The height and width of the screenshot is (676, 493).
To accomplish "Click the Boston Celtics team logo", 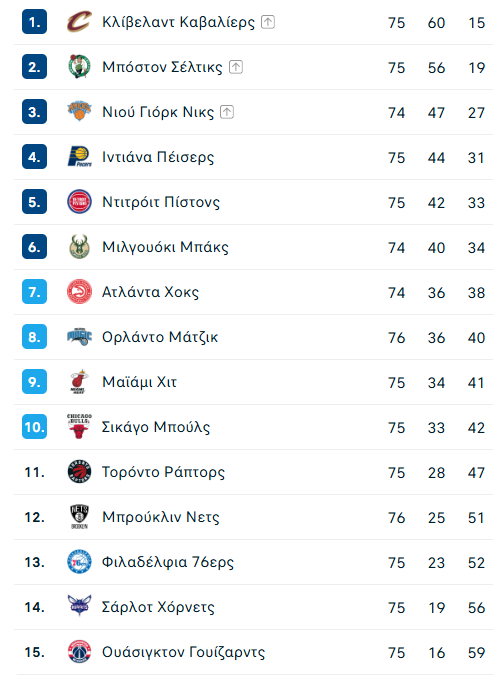I will coord(79,67).
